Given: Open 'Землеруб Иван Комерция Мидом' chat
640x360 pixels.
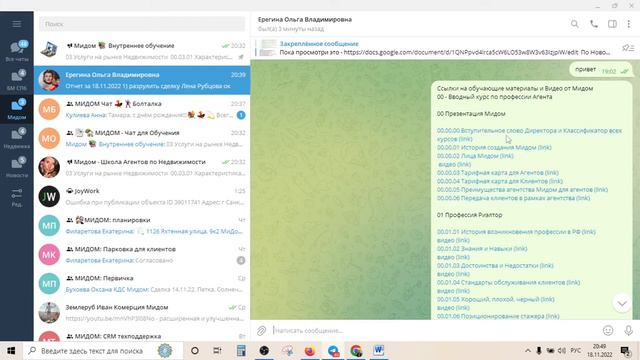Looking at the screenshot, I should pos(142,312).
